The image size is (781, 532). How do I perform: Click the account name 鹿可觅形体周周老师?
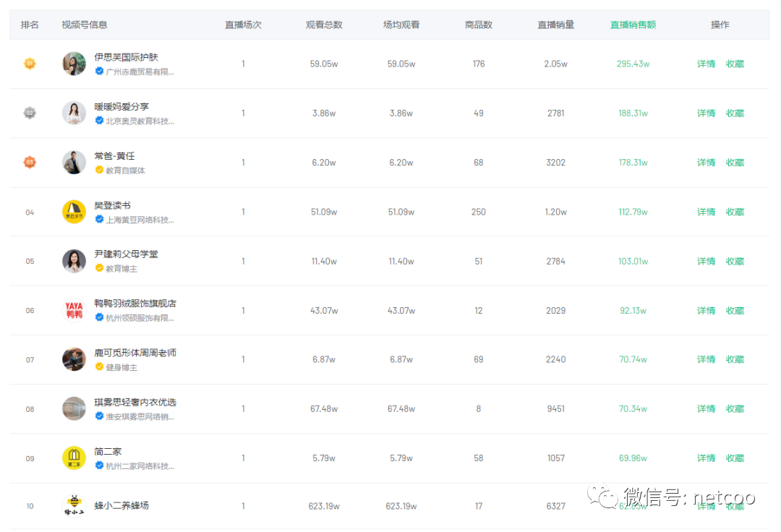pos(135,352)
